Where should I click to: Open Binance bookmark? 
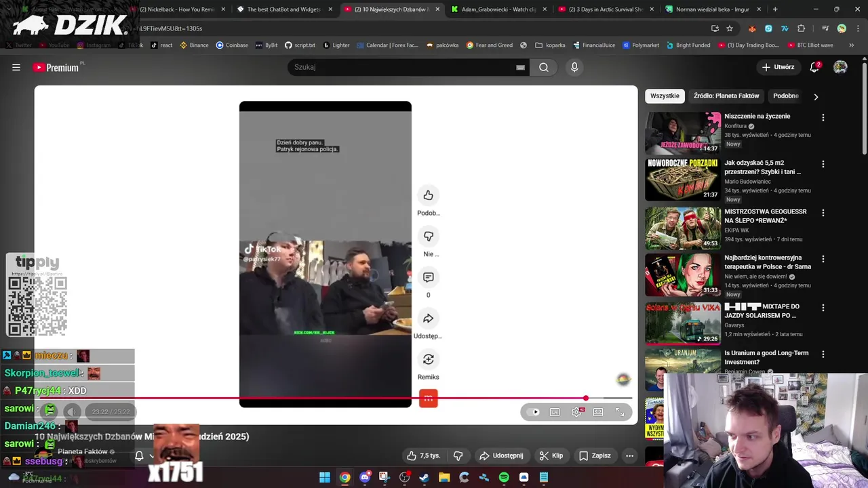(x=194, y=45)
